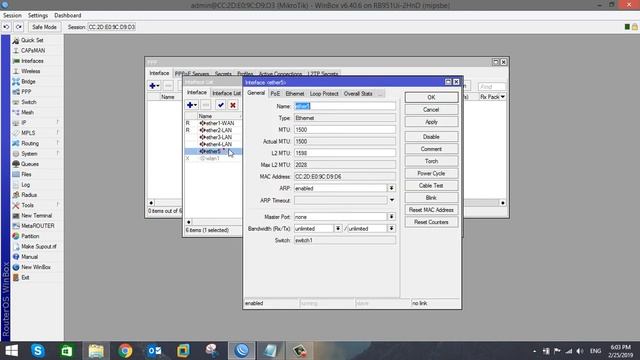Click Reset MAC Address button
Viewport: 640px width, 360px height.
coord(431,210)
